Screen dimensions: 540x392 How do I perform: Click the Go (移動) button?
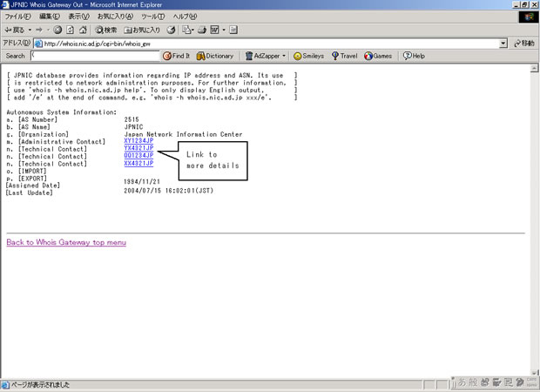pyautogui.click(x=523, y=44)
